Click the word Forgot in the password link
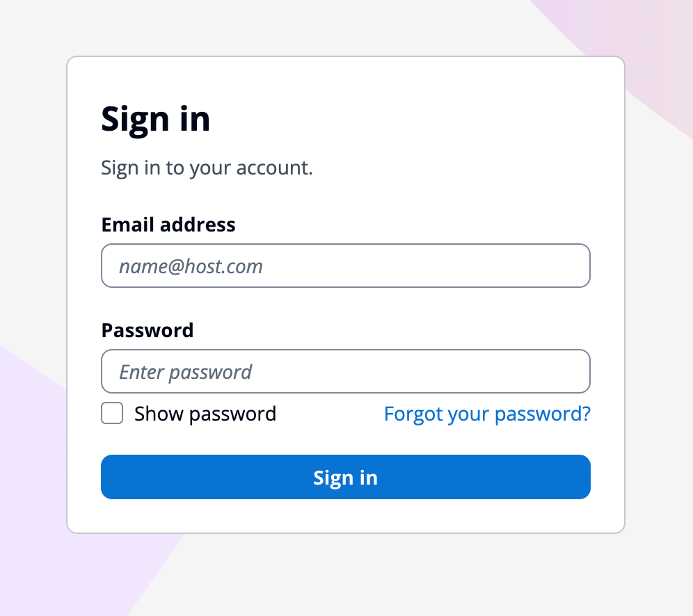Image resolution: width=693 pixels, height=616 pixels. (x=414, y=414)
